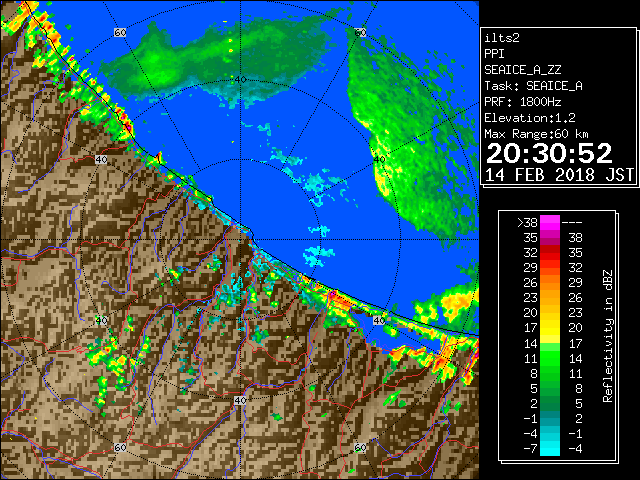
Task: Select the '-7' legend lower bound label
Action: pos(530,449)
